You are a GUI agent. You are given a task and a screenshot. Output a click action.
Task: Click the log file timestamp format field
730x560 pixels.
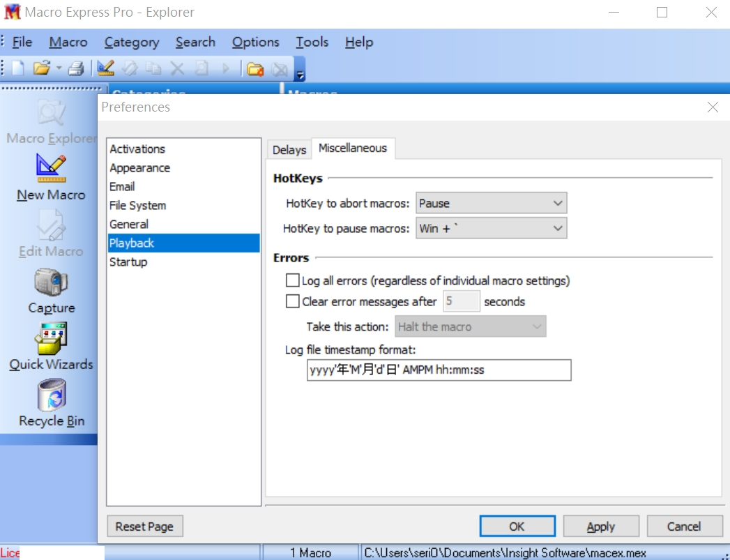coord(439,370)
